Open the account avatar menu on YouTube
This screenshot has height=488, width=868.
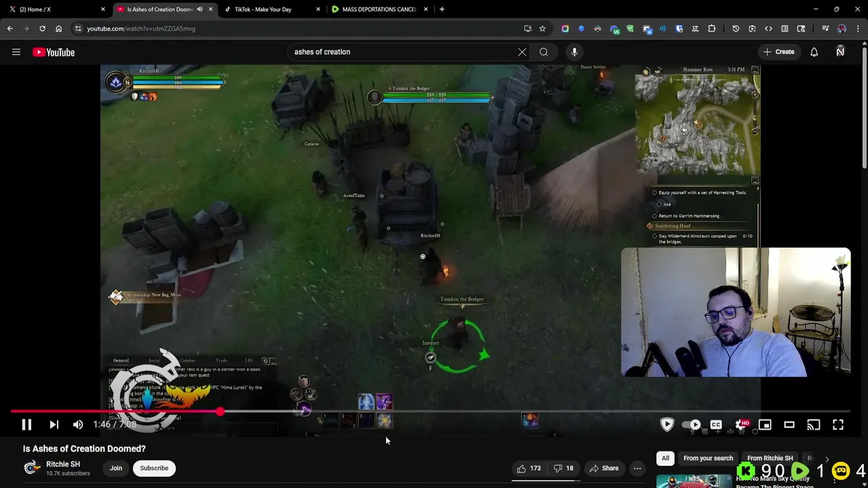[x=840, y=52]
